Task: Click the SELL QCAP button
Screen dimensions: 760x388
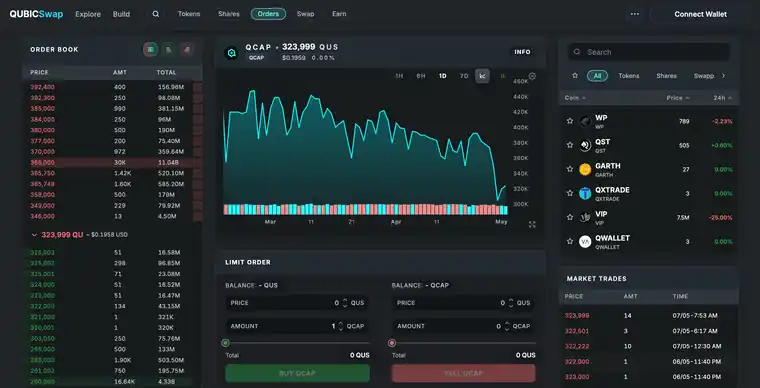Action: tap(463, 373)
